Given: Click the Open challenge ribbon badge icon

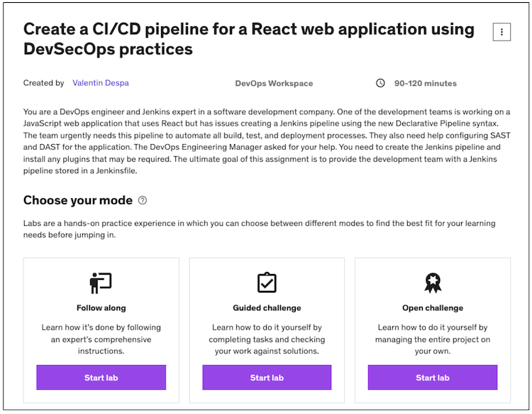Looking at the screenshot, I should [x=433, y=283].
